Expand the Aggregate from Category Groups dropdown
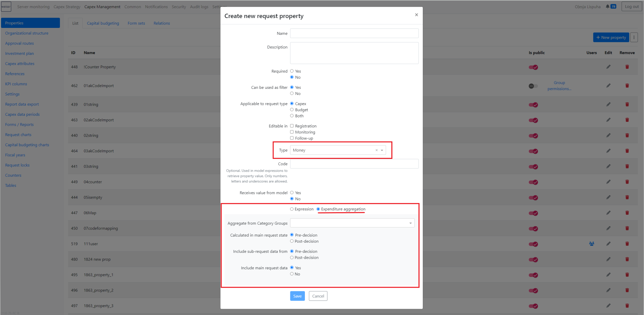The image size is (644, 315). (x=410, y=223)
